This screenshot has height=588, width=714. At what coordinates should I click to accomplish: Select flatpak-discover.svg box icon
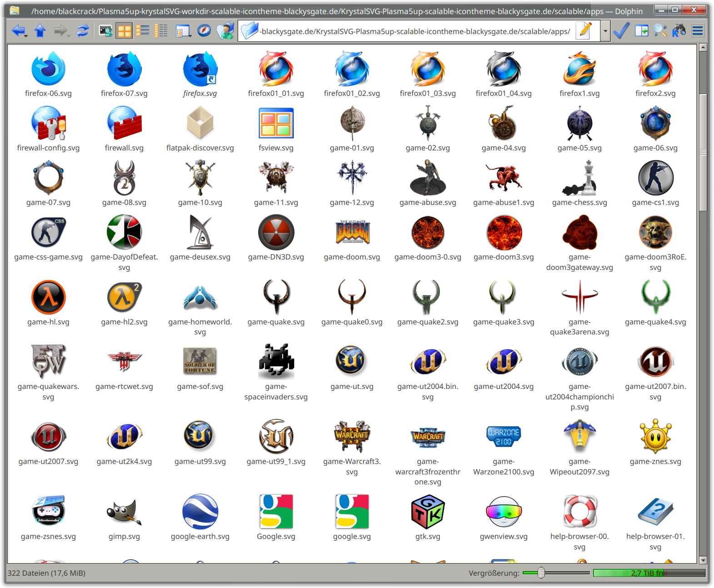(x=200, y=124)
